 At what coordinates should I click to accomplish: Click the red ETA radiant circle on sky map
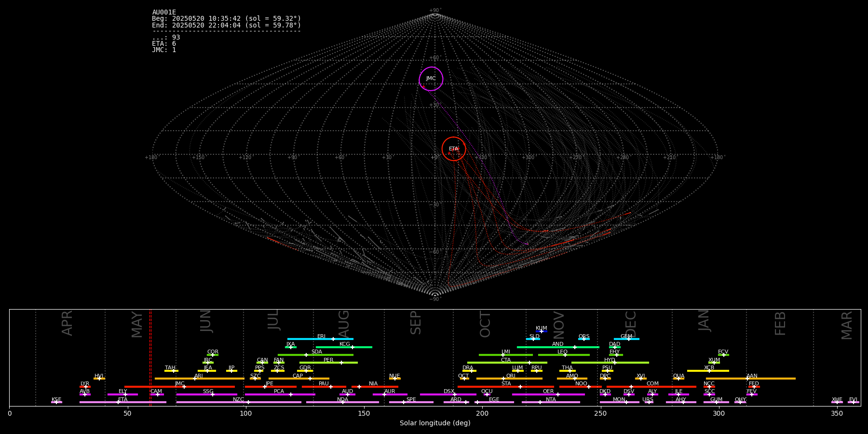(454, 149)
